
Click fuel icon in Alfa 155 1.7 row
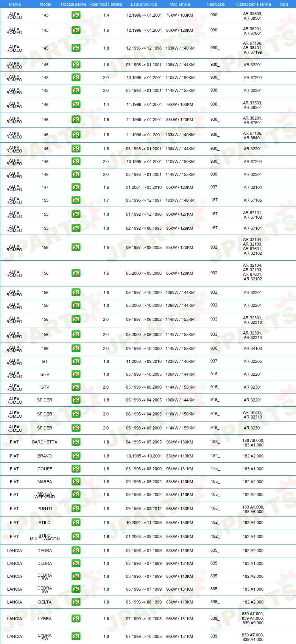pyautogui.click(x=76, y=201)
